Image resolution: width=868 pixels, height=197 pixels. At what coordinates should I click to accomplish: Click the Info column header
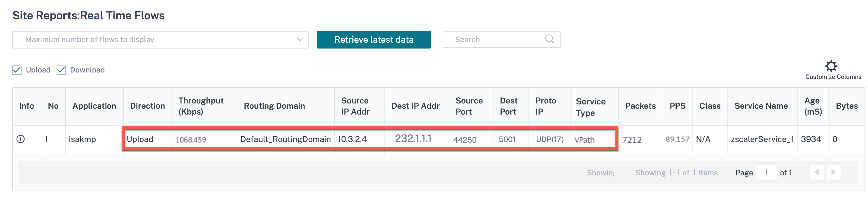[x=27, y=106]
